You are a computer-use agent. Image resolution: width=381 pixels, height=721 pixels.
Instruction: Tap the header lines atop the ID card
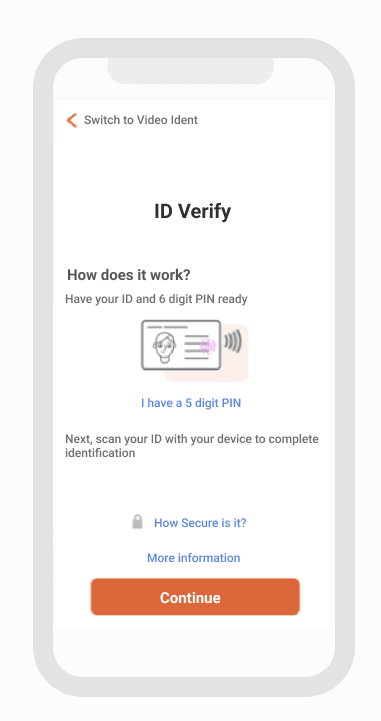pos(168,327)
